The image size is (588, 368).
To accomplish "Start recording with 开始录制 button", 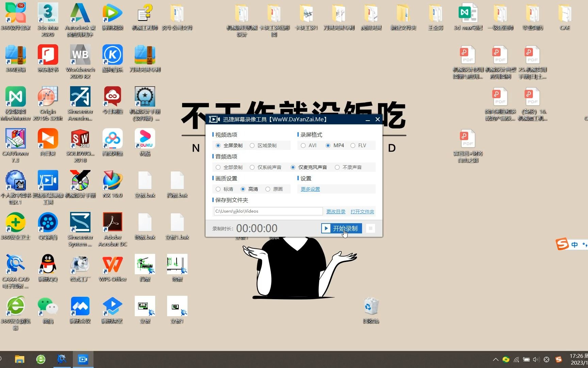I will 341,228.
